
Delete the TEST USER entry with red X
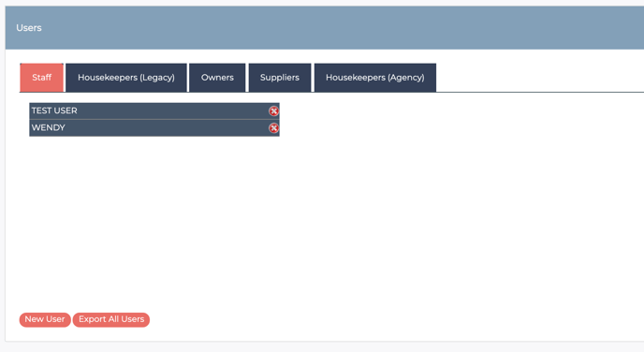coord(273,110)
